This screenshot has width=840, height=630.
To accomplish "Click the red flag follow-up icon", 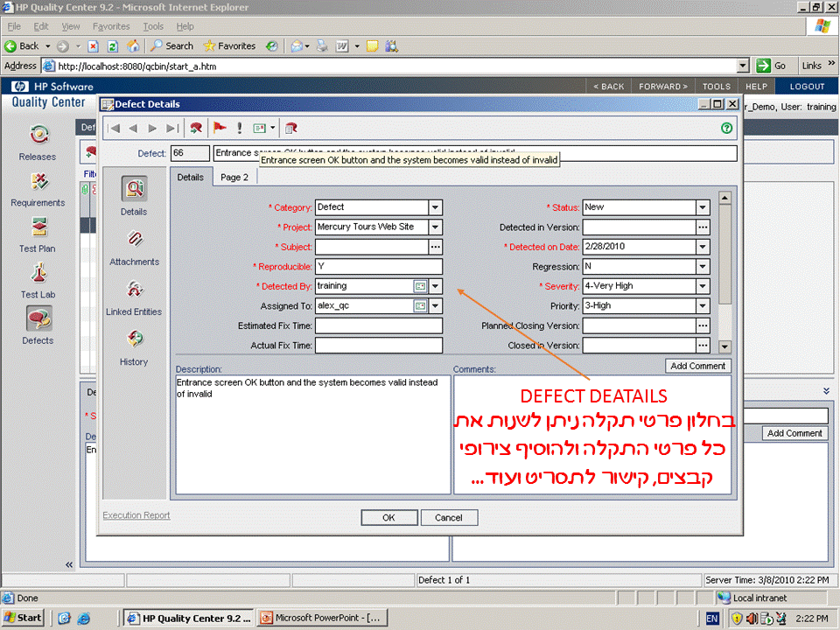I will pos(220,128).
